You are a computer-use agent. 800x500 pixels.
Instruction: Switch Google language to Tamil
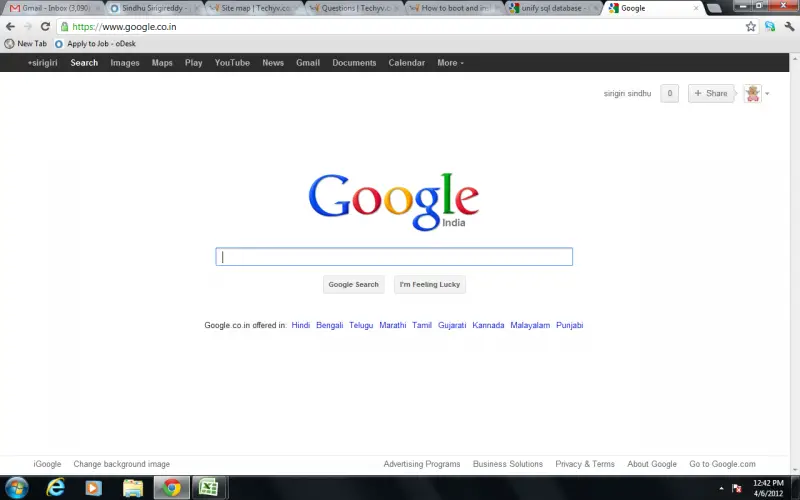(x=422, y=325)
